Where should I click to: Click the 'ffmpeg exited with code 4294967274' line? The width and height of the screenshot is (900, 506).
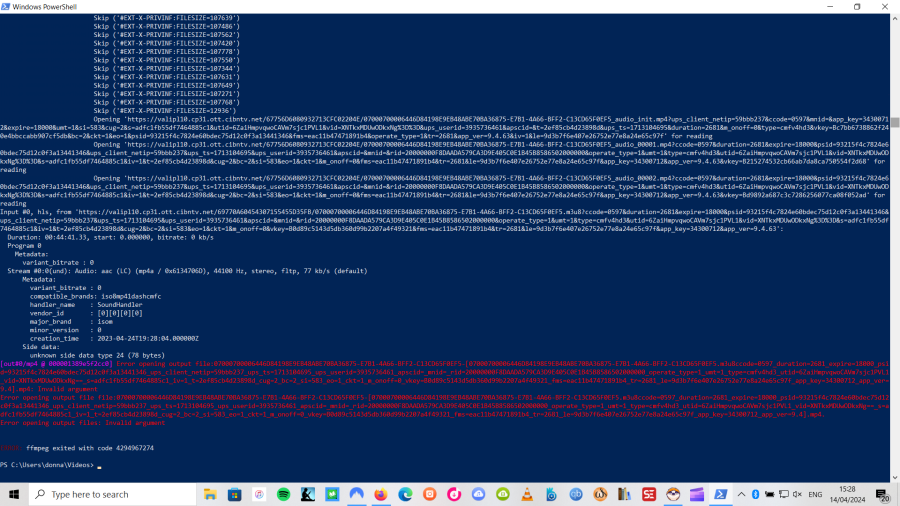pos(90,448)
